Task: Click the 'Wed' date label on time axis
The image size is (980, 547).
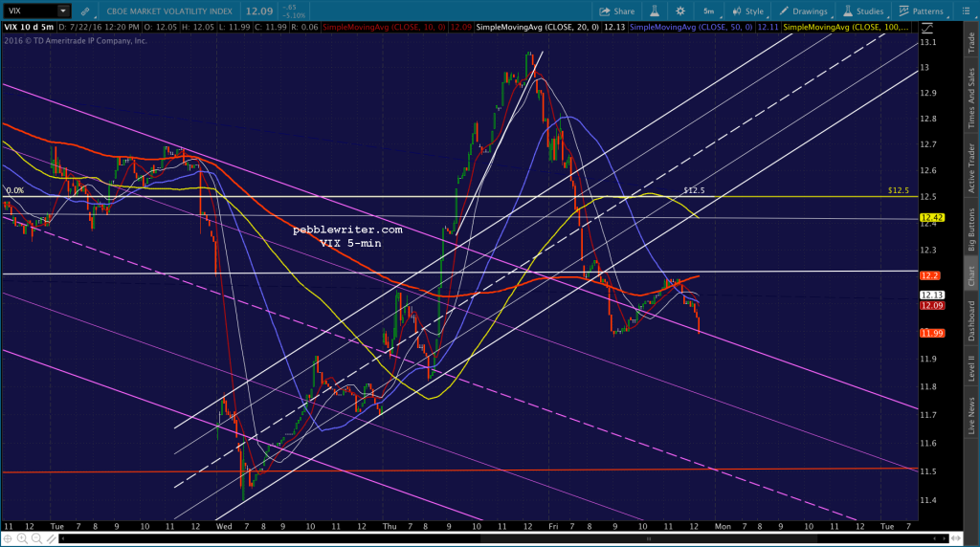Action: [x=224, y=526]
